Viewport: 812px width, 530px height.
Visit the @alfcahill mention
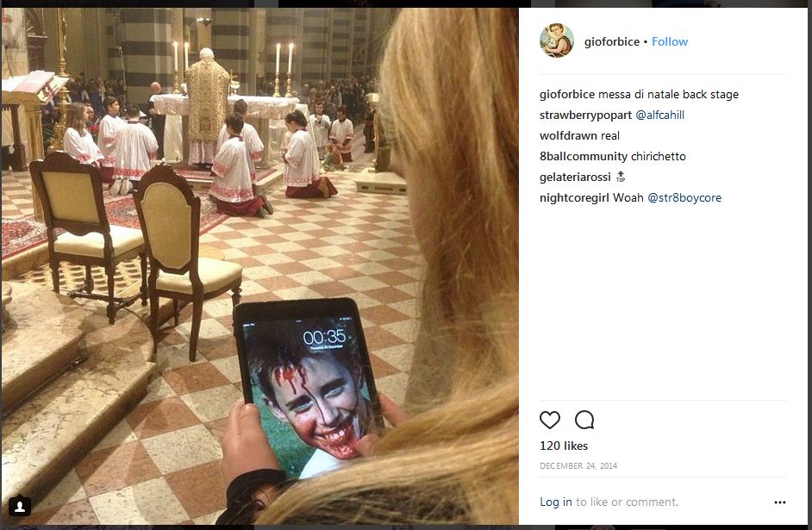point(659,115)
